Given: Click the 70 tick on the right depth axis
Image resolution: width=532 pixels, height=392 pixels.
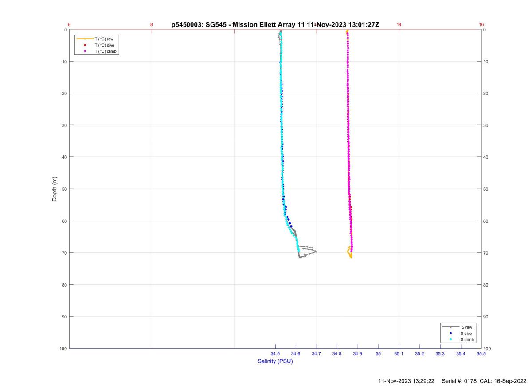Looking at the screenshot, I should point(487,253).
